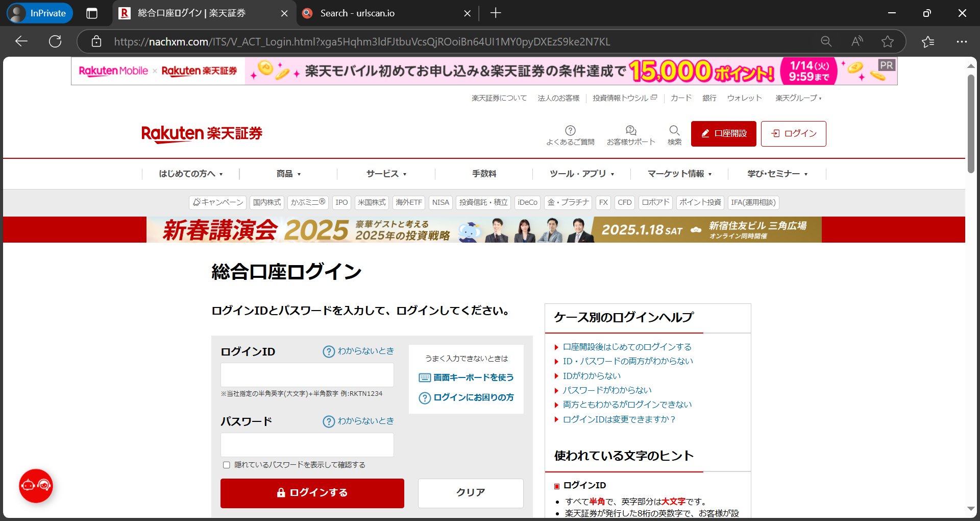Click the Rakuten 楽天証券 logo
Image resolution: width=980 pixels, height=521 pixels.
(202, 134)
